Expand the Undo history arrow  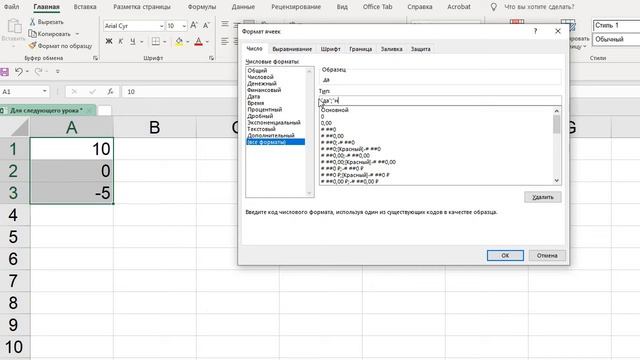click(27, 71)
